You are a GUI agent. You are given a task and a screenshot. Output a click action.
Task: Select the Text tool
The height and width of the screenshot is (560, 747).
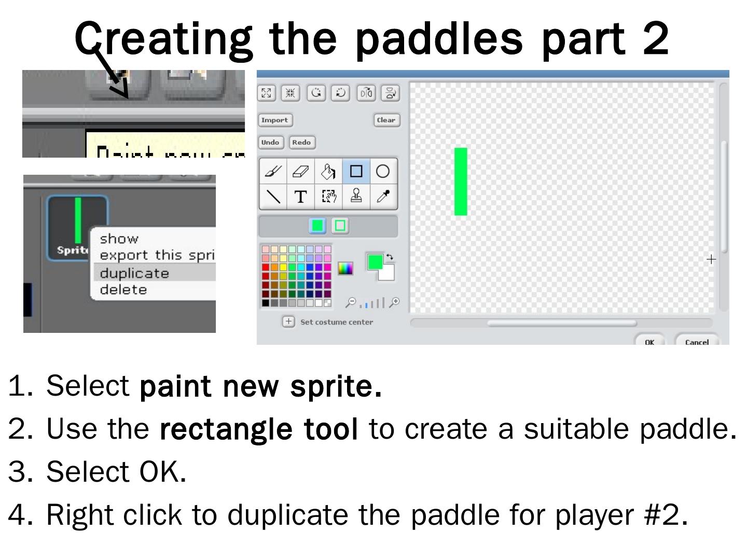coord(301,197)
